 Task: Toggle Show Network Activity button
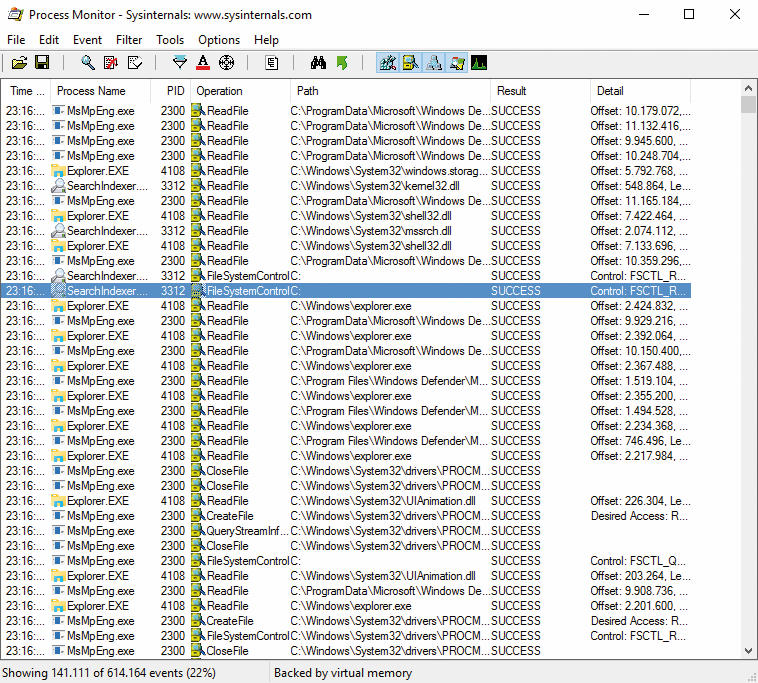(434, 63)
